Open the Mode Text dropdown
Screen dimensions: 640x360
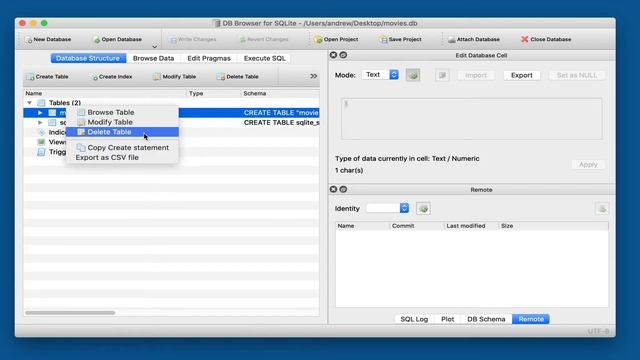380,75
